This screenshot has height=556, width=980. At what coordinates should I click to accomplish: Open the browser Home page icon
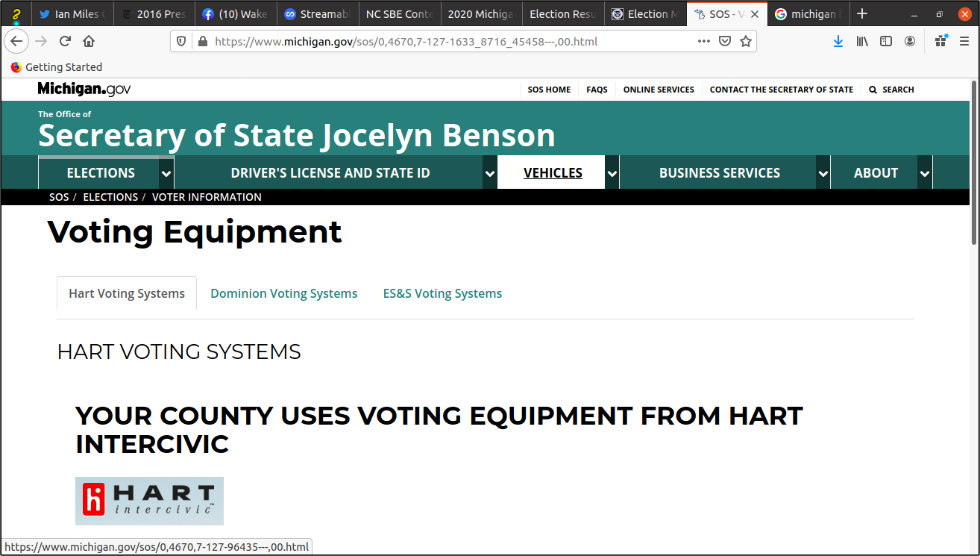(89, 41)
